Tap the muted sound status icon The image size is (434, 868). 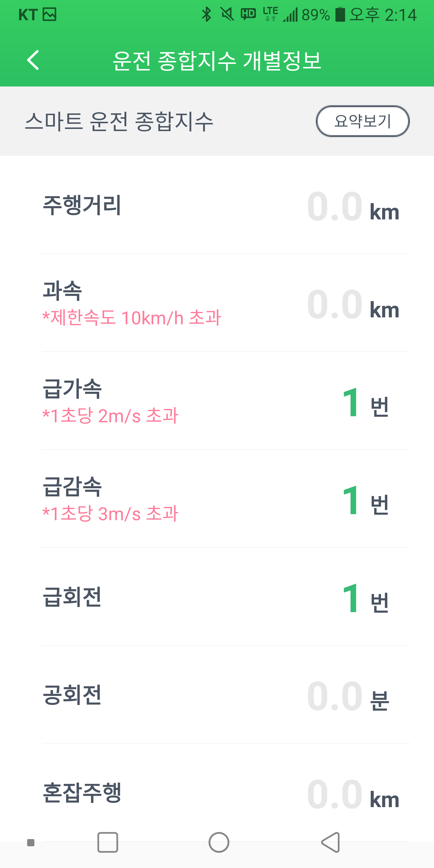pyautogui.click(x=227, y=14)
